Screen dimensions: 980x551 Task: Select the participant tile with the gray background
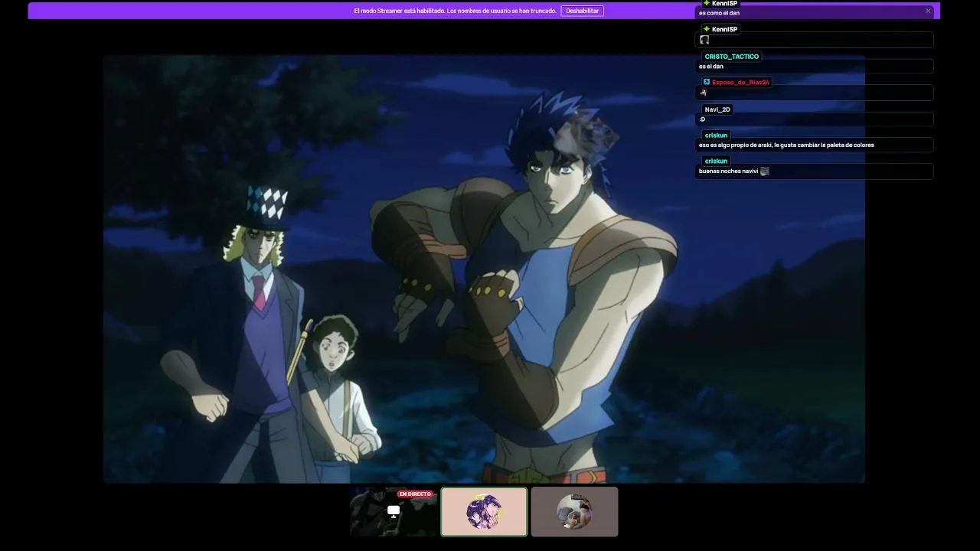click(574, 512)
